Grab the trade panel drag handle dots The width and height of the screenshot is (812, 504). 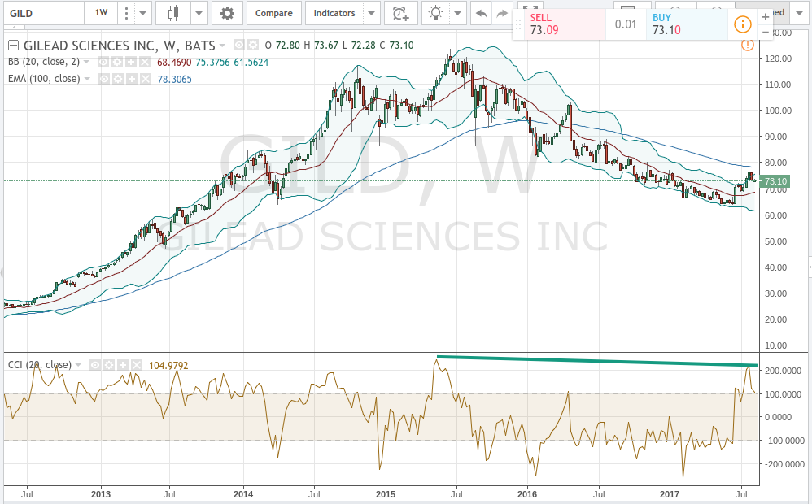click(518, 24)
